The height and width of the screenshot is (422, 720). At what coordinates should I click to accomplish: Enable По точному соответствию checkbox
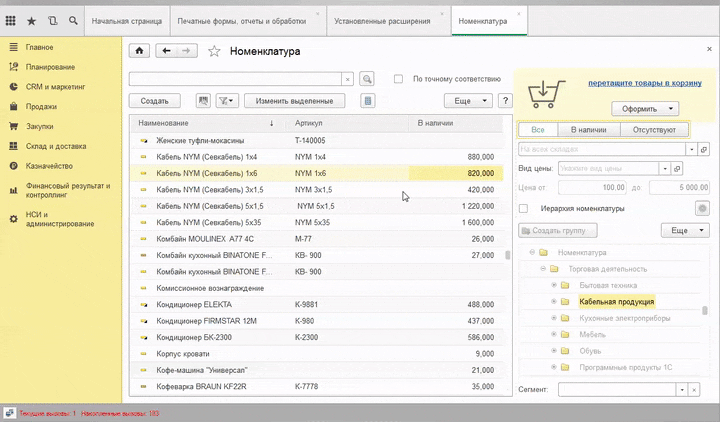(399, 79)
